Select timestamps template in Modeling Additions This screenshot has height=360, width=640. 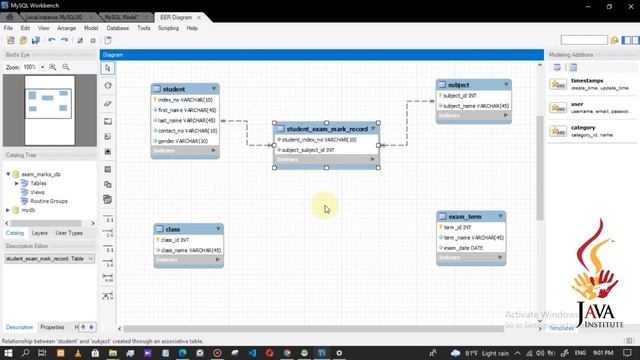tap(592, 84)
